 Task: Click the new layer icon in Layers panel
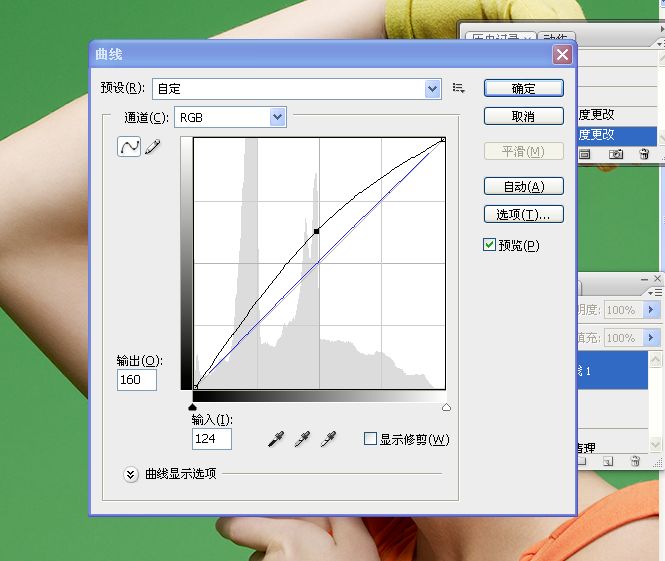pyautogui.click(x=608, y=461)
